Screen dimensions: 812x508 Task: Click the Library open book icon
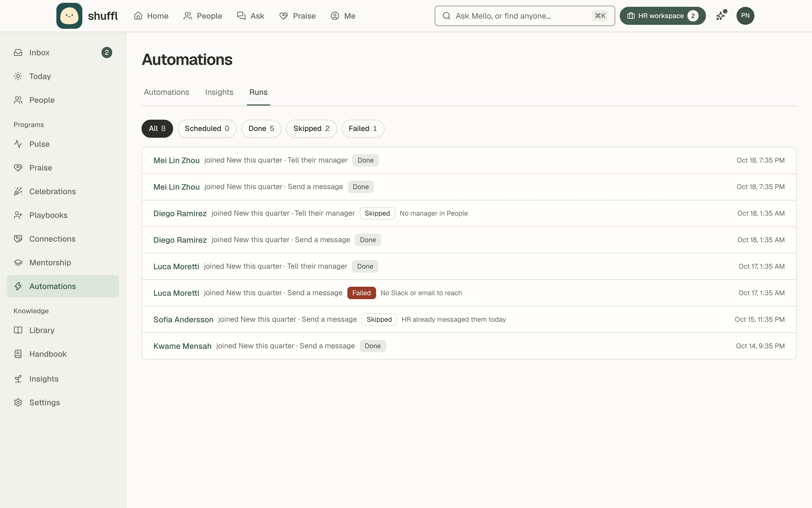coord(18,330)
